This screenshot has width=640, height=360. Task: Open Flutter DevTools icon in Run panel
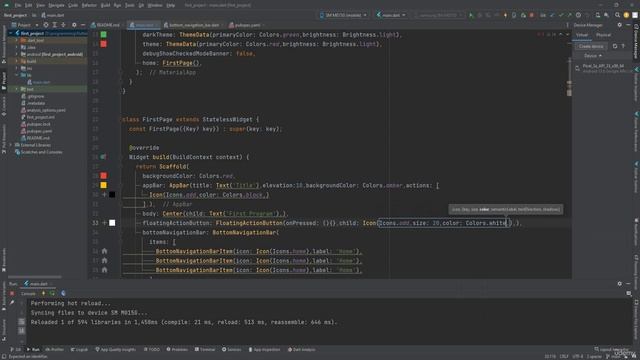pyautogui.click(x=63, y=293)
